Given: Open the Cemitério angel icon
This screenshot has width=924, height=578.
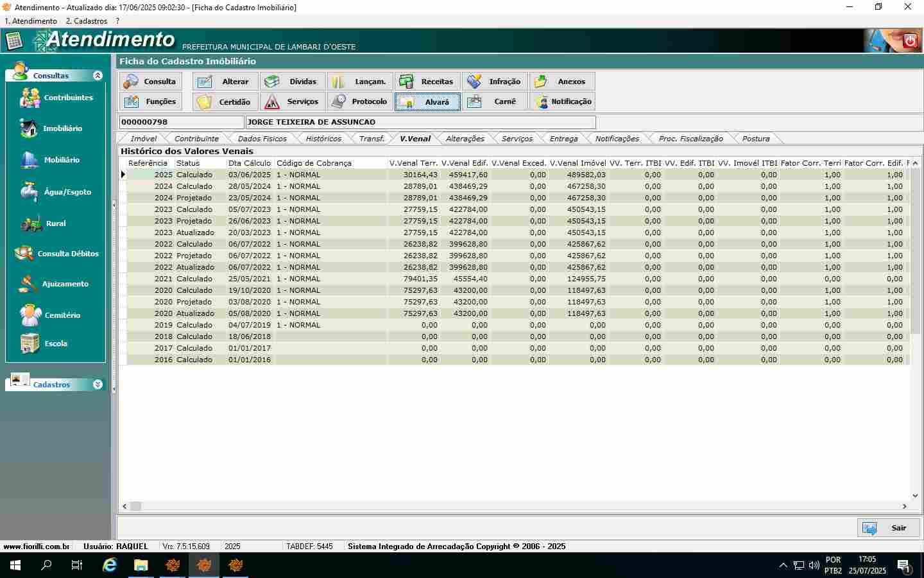Looking at the screenshot, I should tap(30, 315).
